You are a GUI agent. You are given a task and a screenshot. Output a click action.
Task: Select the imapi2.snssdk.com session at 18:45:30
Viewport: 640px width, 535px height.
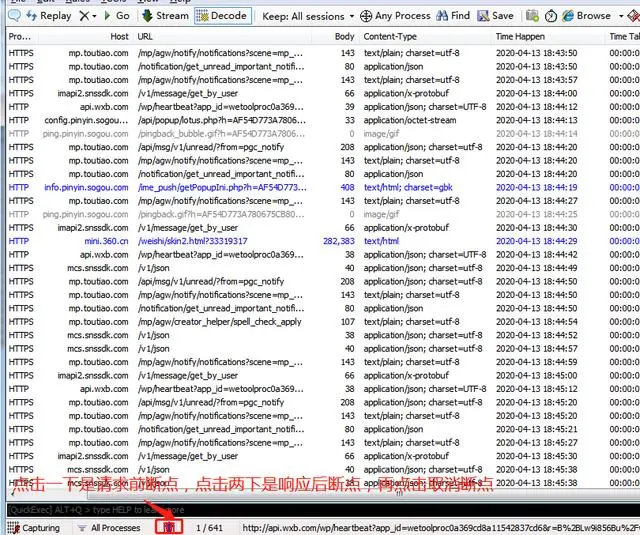coord(323,456)
